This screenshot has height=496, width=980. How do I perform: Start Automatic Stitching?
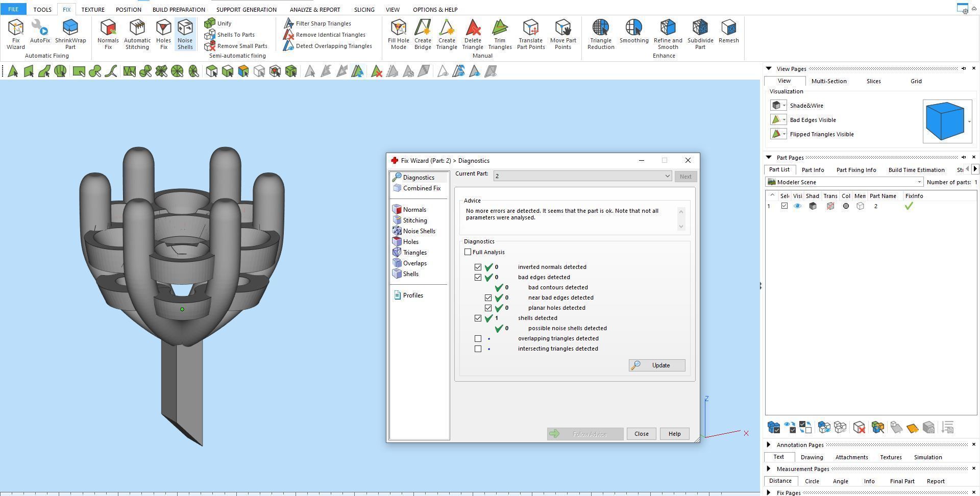[x=137, y=34]
